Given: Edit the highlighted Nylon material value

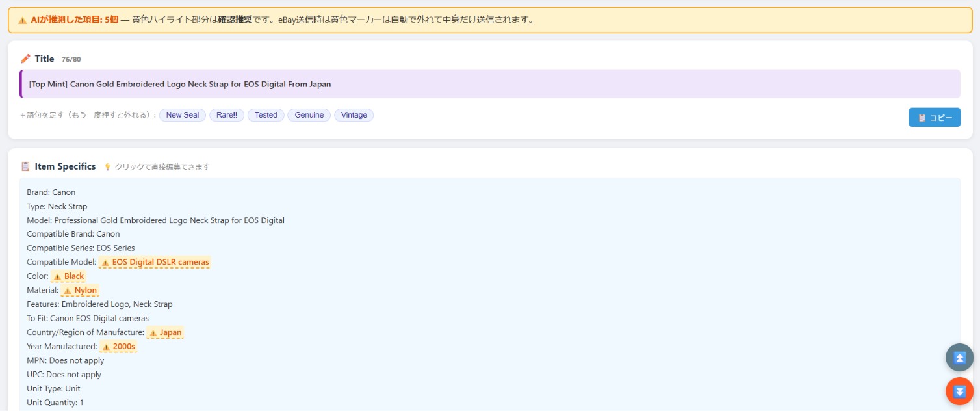Looking at the screenshot, I should point(80,290).
